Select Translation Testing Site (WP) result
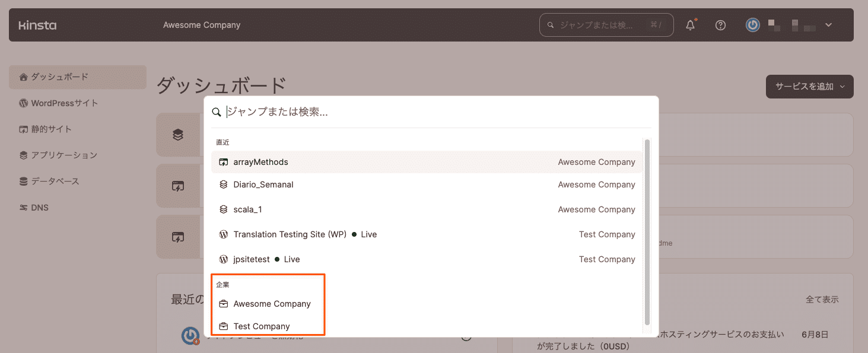The width and height of the screenshot is (868, 353). tap(427, 234)
